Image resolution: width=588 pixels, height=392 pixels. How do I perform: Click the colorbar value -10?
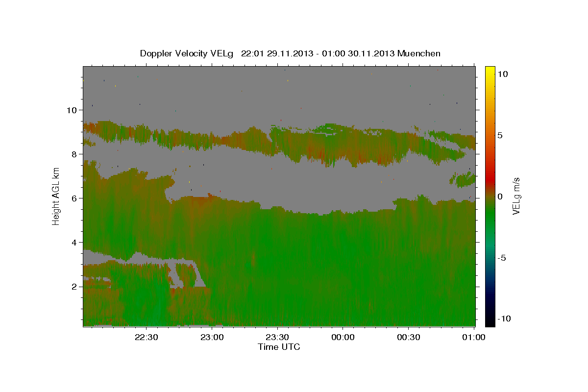click(x=503, y=318)
